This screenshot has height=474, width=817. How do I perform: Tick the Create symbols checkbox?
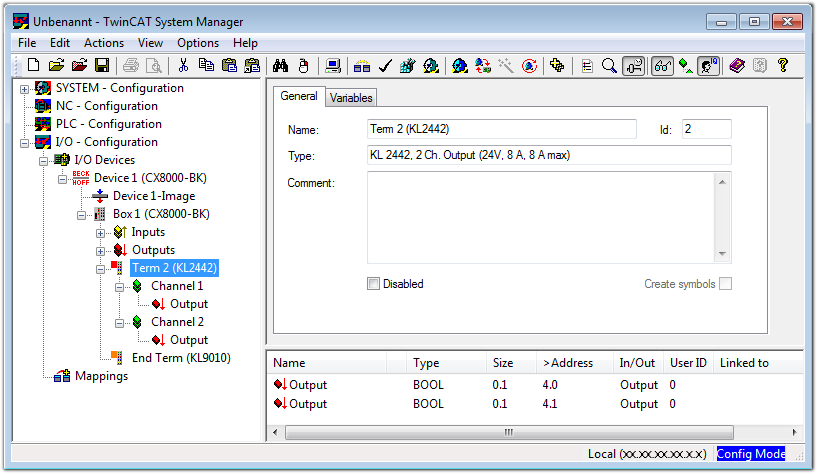click(x=725, y=283)
